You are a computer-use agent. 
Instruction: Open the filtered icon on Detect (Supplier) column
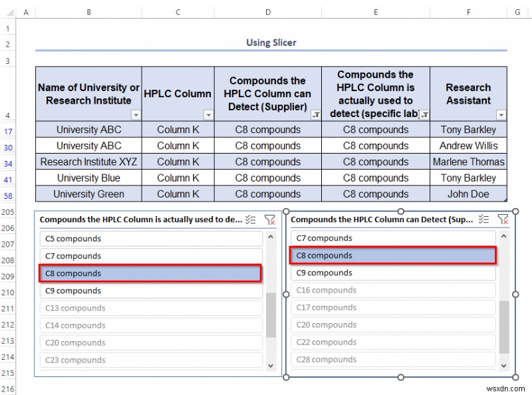[x=314, y=114]
